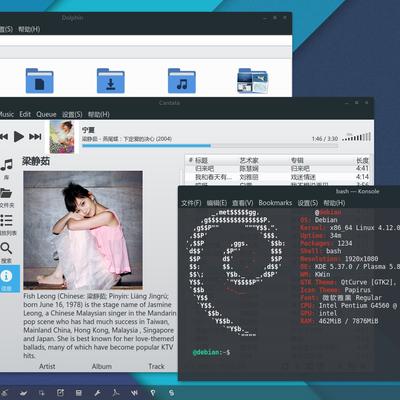The height and width of the screenshot is (400, 400).
Task: Select the 归来吧 queue row lasting 4:41
Action: click(x=278, y=168)
